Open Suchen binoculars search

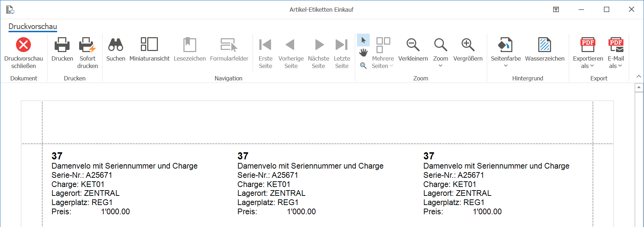(116, 49)
